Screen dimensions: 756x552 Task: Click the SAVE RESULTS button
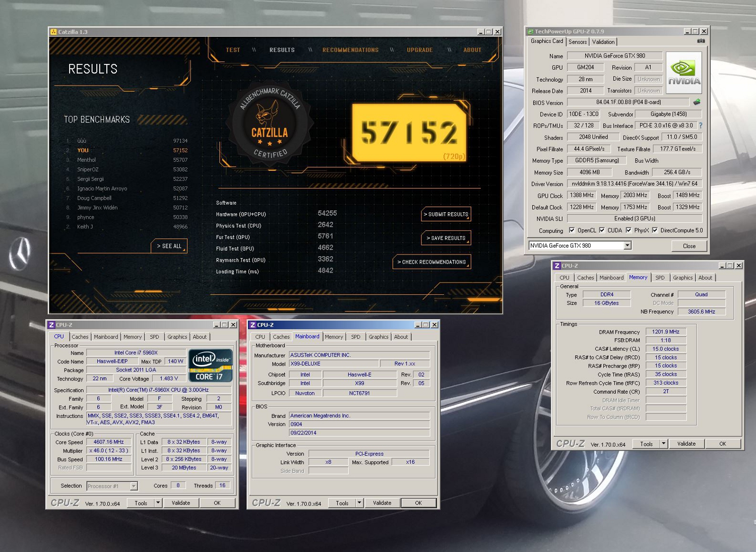(x=446, y=238)
